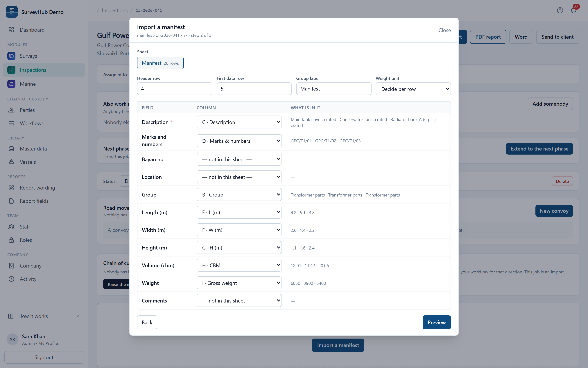Image resolution: width=588 pixels, height=368 pixels.
Task: Open the Length (m) column dropdown
Action: tap(239, 212)
